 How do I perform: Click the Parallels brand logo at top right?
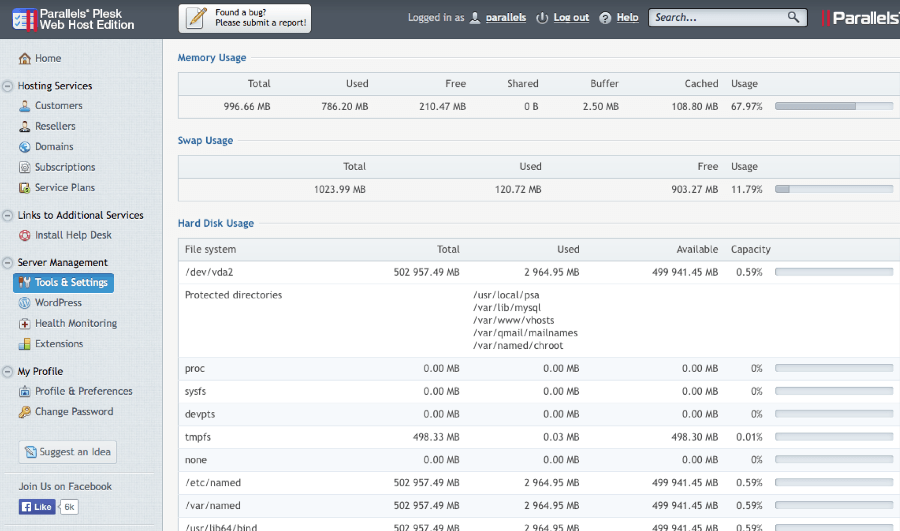tap(860, 18)
